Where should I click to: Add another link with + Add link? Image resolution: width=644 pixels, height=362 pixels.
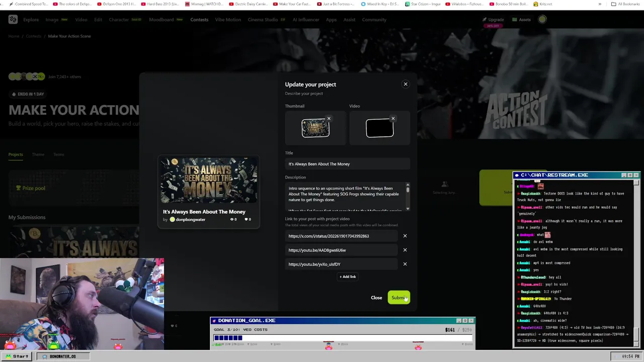[x=348, y=277]
